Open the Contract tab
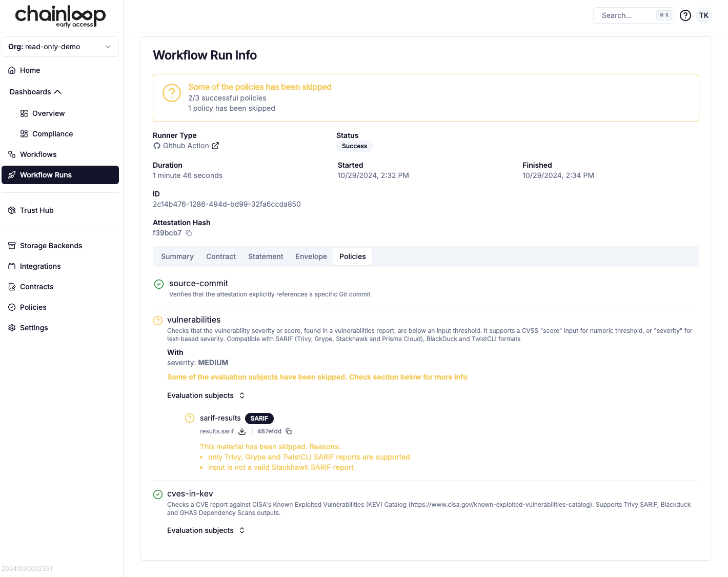 pos(220,256)
